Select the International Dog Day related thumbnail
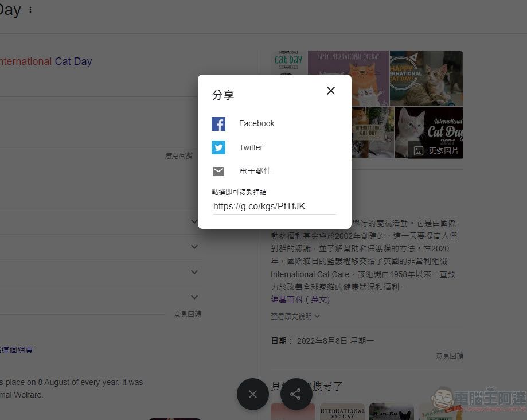The width and height of the screenshot is (527, 420). point(342,411)
